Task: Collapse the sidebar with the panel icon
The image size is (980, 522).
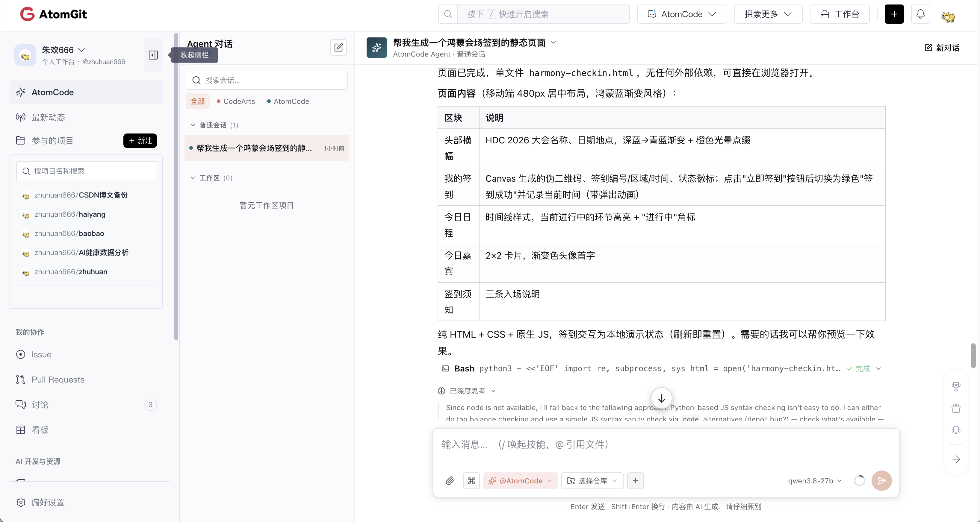Action: click(x=153, y=55)
